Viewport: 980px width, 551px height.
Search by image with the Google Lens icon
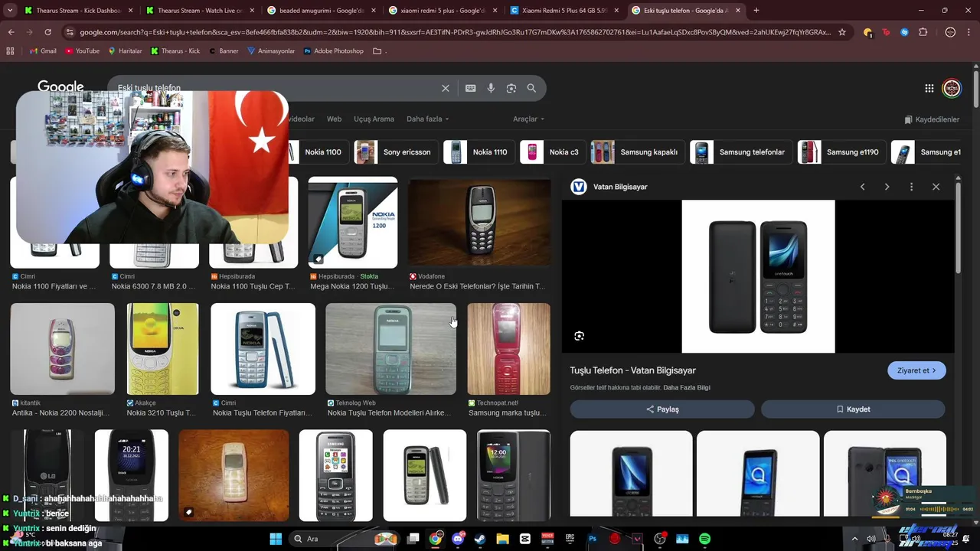click(x=511, y=88)
